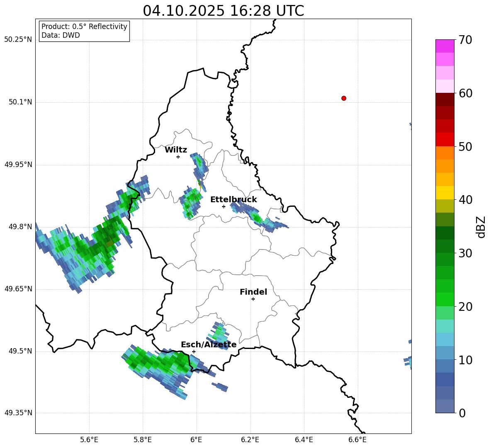
Task: Click the longitude label 5.6°E
Action: [89, 440]
